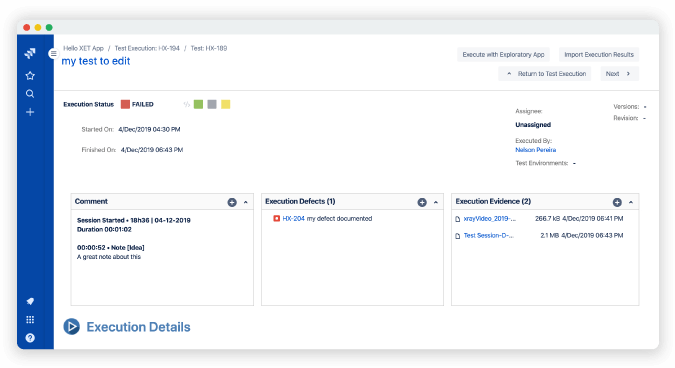This screenshot has width=675, height=368.
Task: Click the red HX-204 defect icon
Action: (276, 219)
